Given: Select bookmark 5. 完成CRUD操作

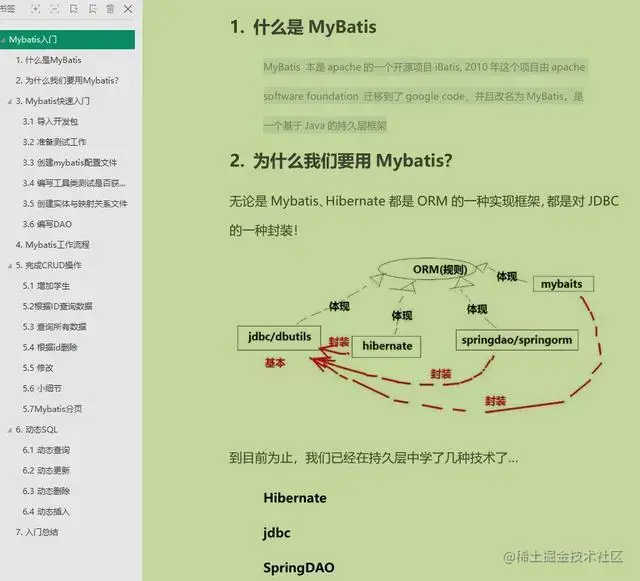Looking at the screenshot, I should pyautogui.click(x=49, y=265).
